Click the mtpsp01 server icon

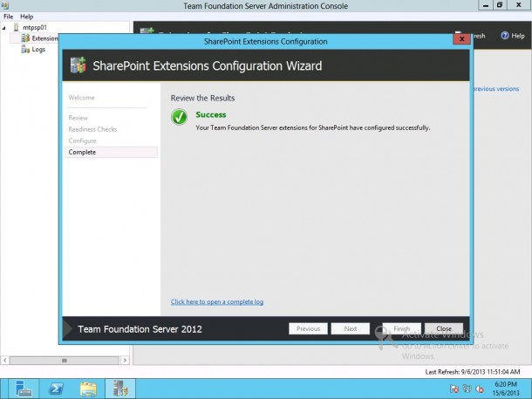pos(16,27)
